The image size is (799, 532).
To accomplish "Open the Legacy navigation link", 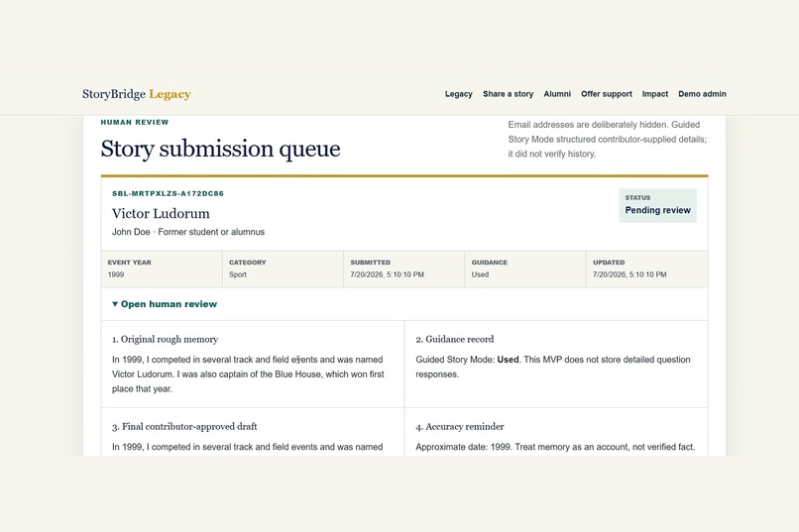I will tap(459, 94).
